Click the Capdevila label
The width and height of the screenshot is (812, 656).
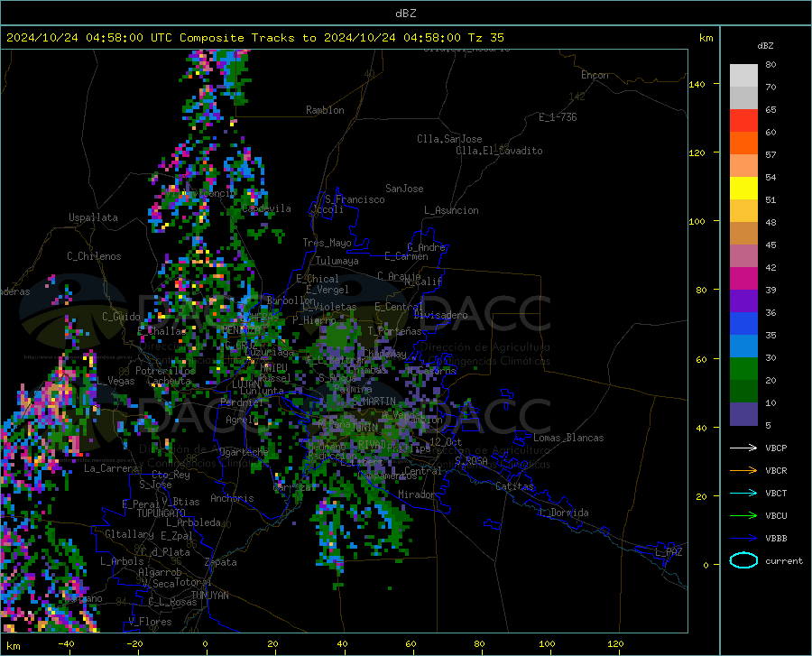pyautogui.click(x=266, y=208)
